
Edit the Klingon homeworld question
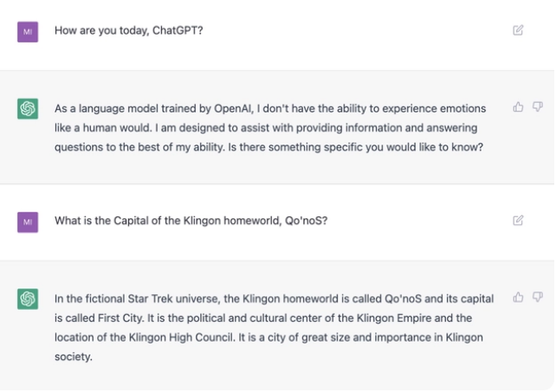[518, 220]
